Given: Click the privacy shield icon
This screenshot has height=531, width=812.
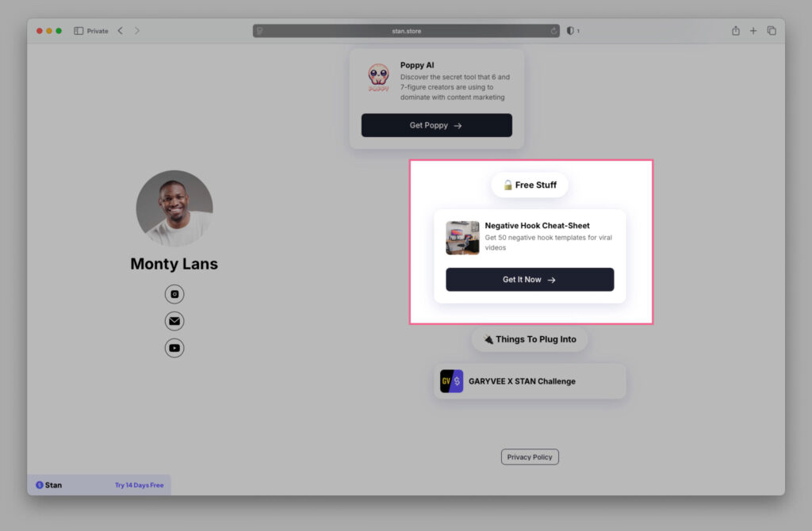Looking at the screenshot, I should [569, 31].
